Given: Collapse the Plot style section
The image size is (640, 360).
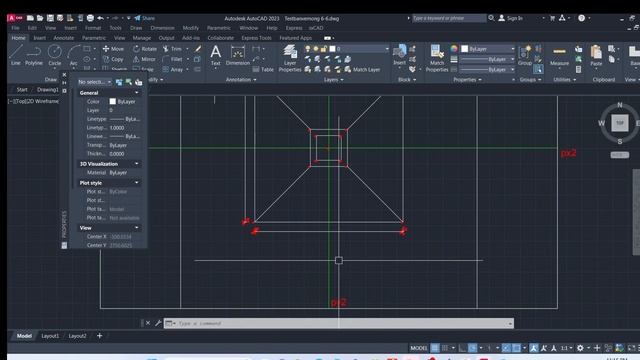Looking at the screenshot, I should click(136, 182).
